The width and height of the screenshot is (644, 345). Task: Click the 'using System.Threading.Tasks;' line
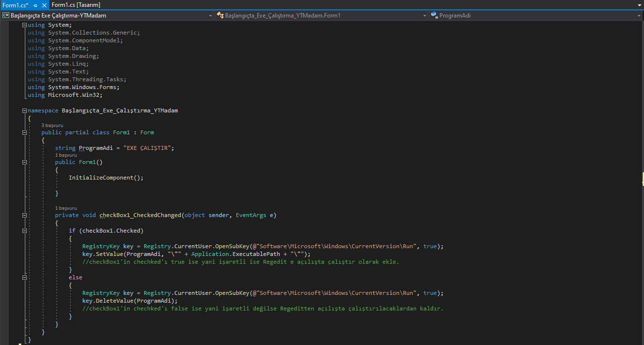[77, 79]
